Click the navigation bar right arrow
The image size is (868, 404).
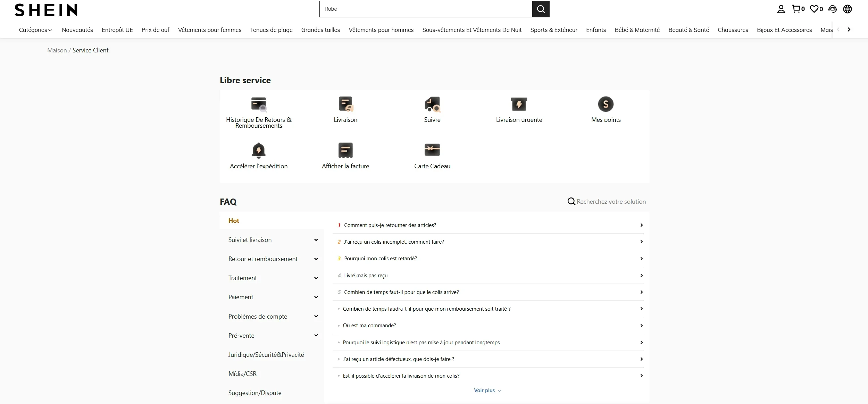[x=849, y=30]
